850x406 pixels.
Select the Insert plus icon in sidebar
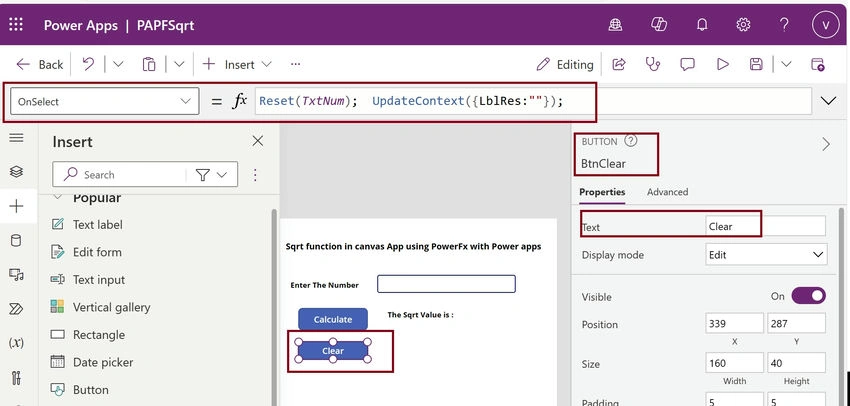(16, 206)
